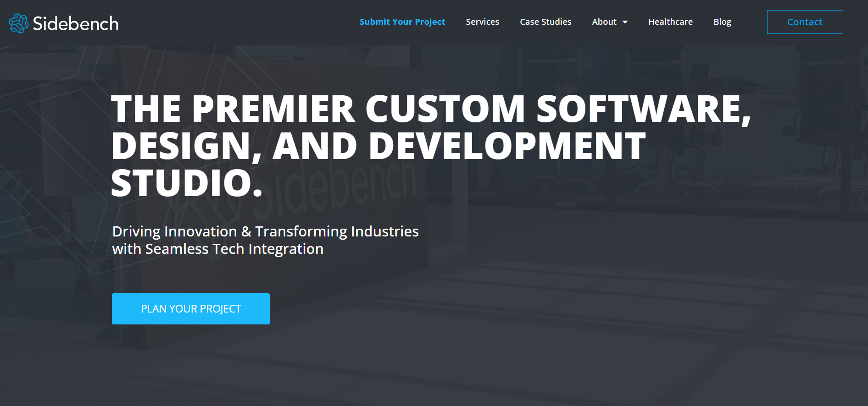Open the Submit Your Project link
The height and width of the screenshot is (406, 868).
[x=402, y=22]
